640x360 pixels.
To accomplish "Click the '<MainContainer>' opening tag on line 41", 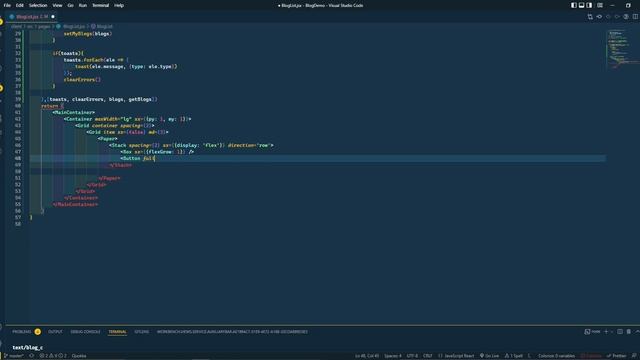I will point(74,112).
